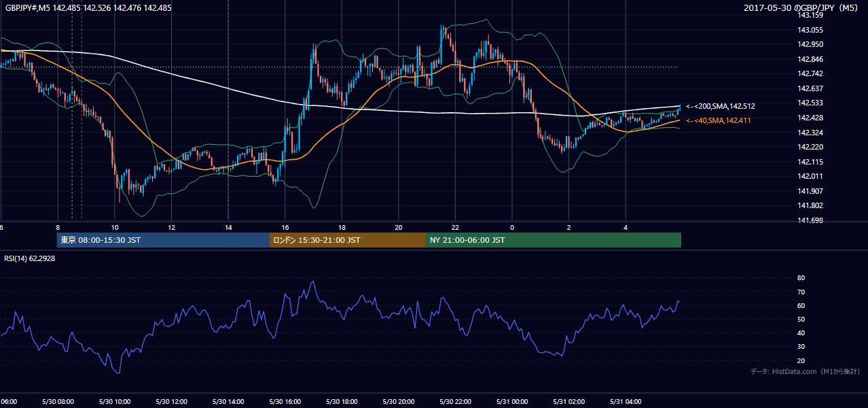868x408 pixels.
Task: Click the 142.115 price axis value
Action: [810, 161]
